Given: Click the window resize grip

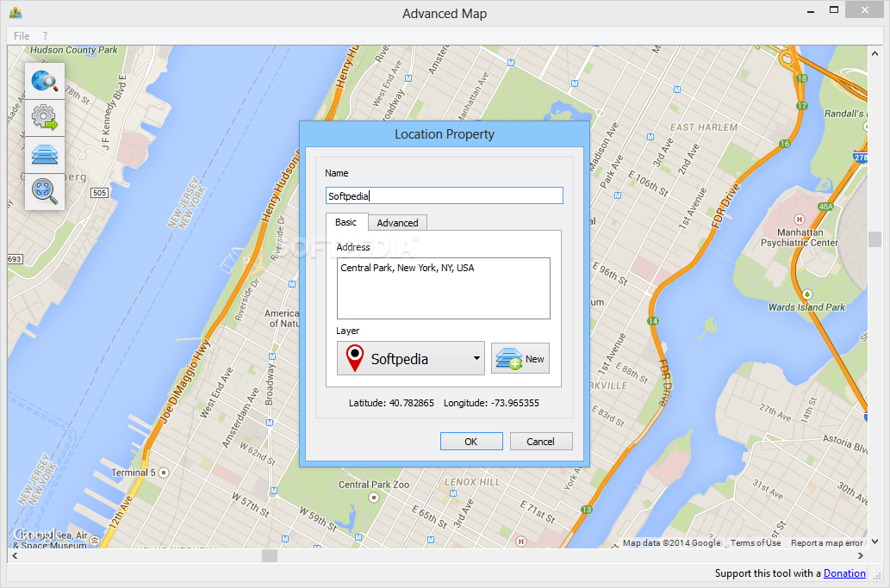Looking at the screenshot, I should (877, 576).
